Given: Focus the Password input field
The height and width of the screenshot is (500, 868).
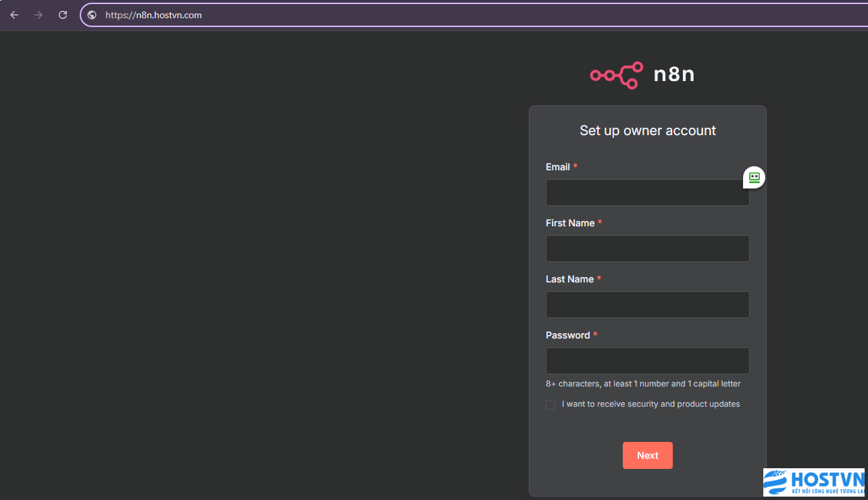Looking at the screenshot, I should tap(647, 361).
